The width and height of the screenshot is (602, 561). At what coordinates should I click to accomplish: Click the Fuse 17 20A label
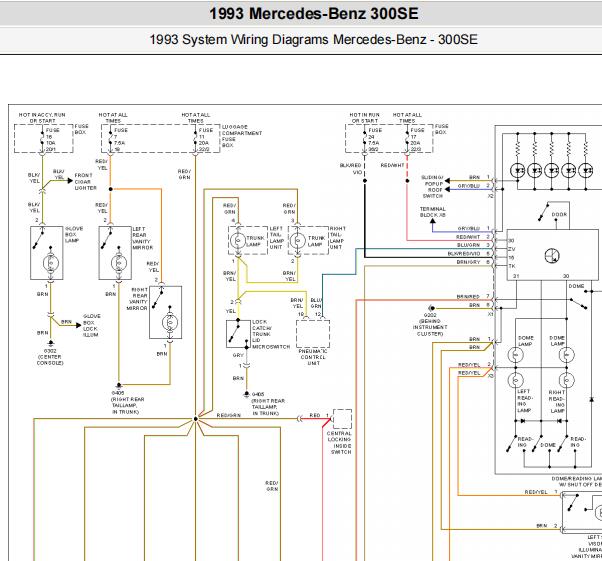pos(417,139)
